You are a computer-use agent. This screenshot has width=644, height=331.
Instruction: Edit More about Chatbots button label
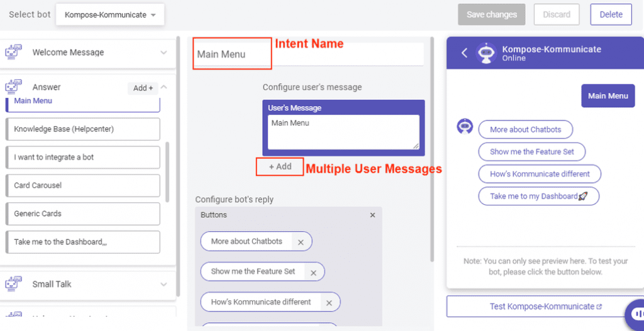coord(247,241)
